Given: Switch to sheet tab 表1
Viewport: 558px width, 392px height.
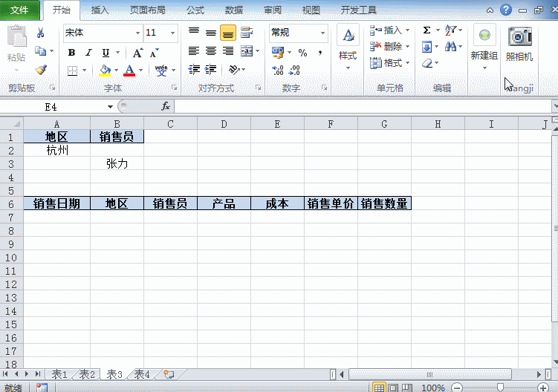Looking at the screenshot, I should tap(59, 374).
